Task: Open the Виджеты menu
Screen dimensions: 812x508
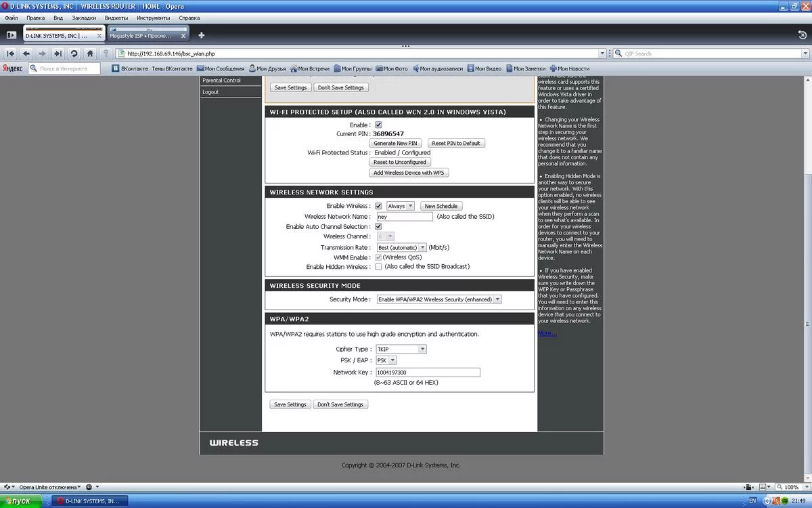Action: click(116, 18)
